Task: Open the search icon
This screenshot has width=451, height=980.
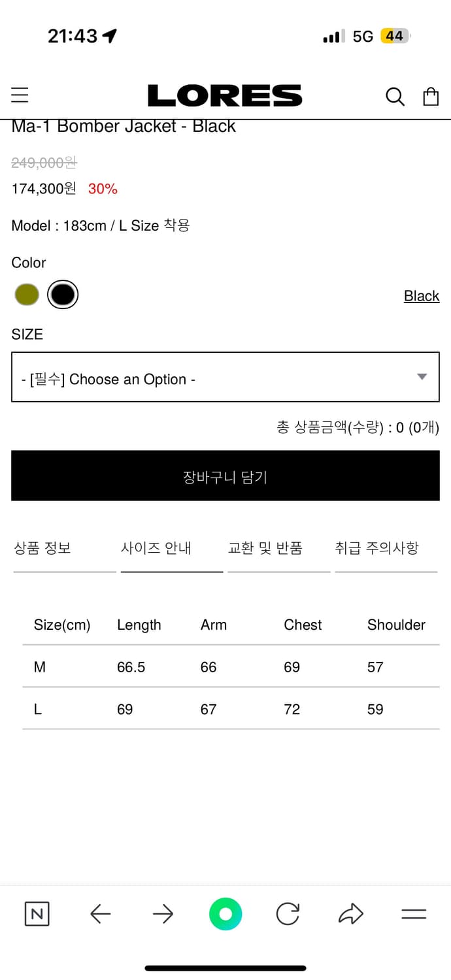Action: [x=395, y=96]
